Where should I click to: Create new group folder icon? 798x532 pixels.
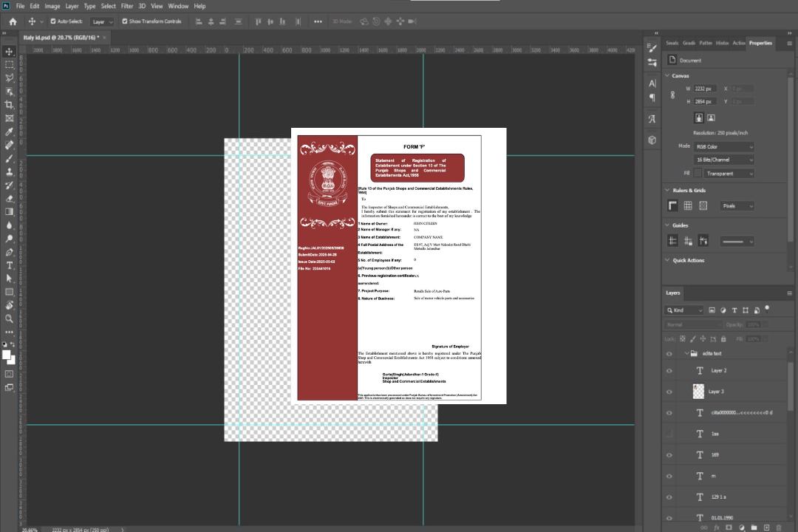point(754,528)
